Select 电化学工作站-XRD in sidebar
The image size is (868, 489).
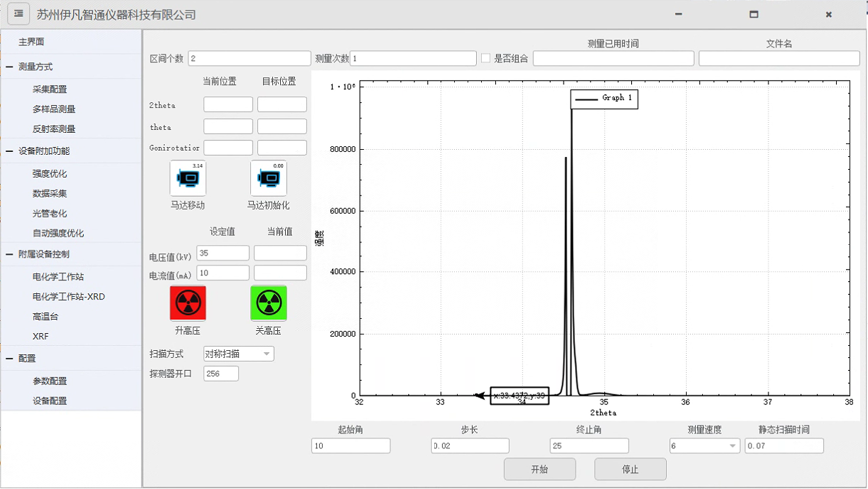pyautogui.click(x=68, y=297)
